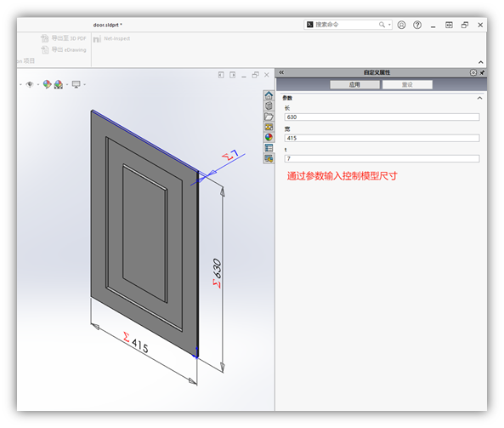Image resolution: width=504 pixels, height=428 pixels.
Task: Open Appearances color ball tab in task pane
Action: [x=269, y=137]
